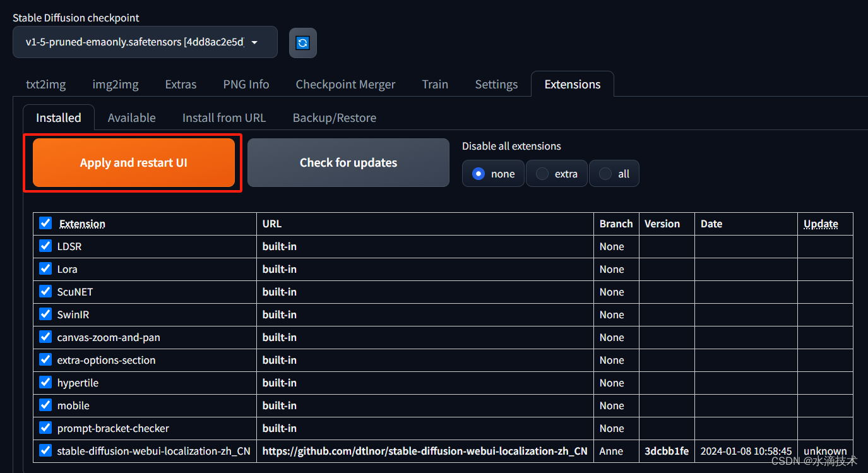
Task: Open the Stable Diffusion checkpoint dropdown
Action: (x=145, y=42)
